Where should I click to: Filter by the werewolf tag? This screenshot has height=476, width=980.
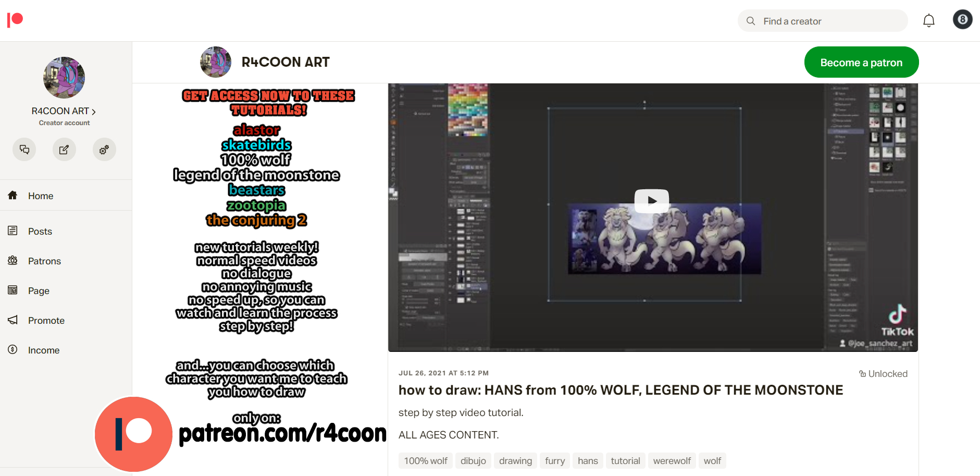[x=672, y=461]
